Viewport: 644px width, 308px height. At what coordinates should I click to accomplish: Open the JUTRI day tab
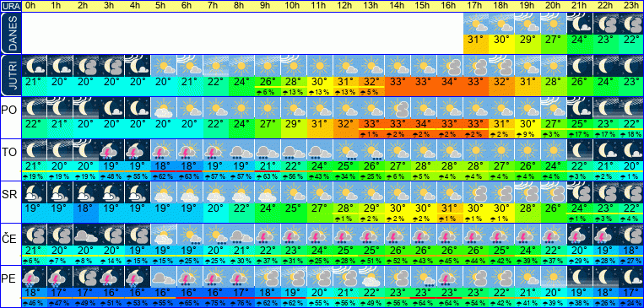(x=11, y=75)
